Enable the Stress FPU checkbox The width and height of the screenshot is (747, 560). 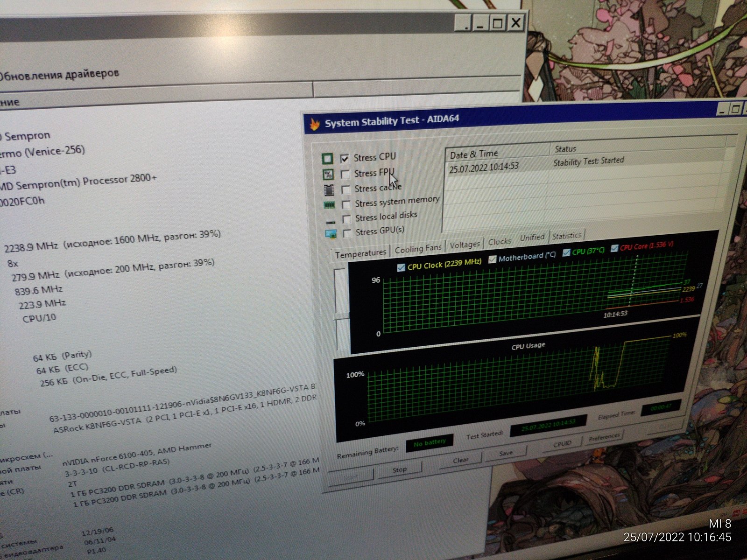(x=345, y=175)
